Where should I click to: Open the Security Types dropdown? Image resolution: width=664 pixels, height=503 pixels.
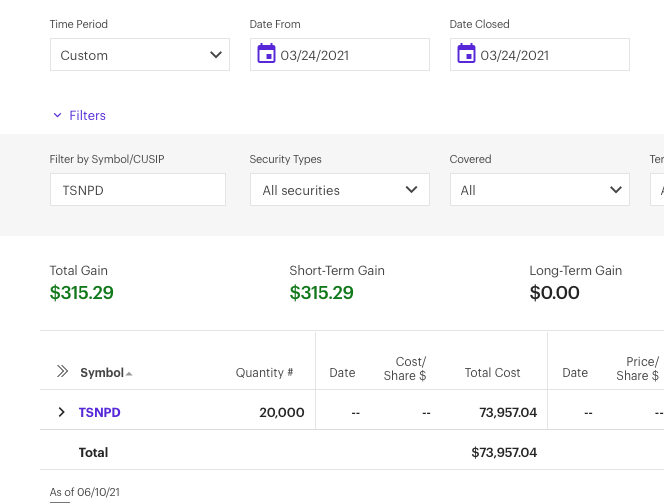(x=340, y=190)
